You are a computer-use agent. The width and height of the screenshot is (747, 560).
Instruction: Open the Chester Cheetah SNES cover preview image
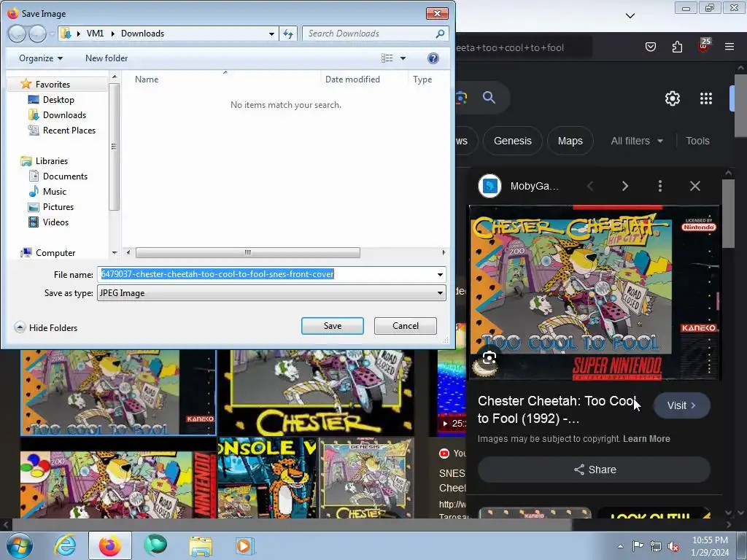tap(594, 293)
